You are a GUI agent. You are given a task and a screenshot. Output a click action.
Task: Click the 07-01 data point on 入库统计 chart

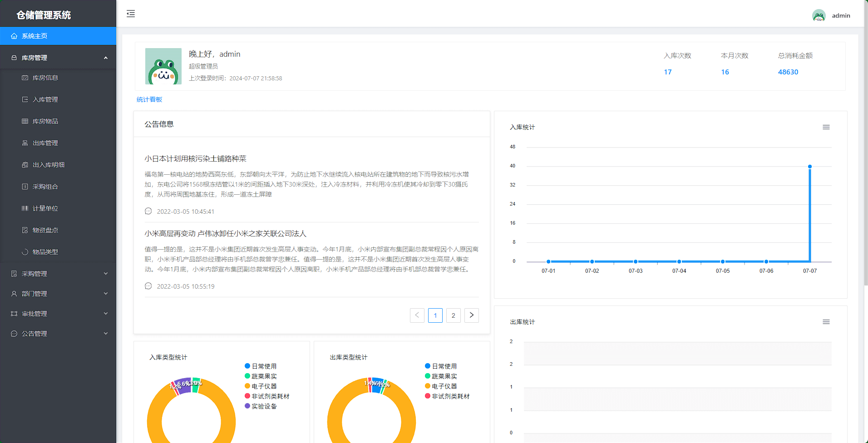click(x=548, y=261)
